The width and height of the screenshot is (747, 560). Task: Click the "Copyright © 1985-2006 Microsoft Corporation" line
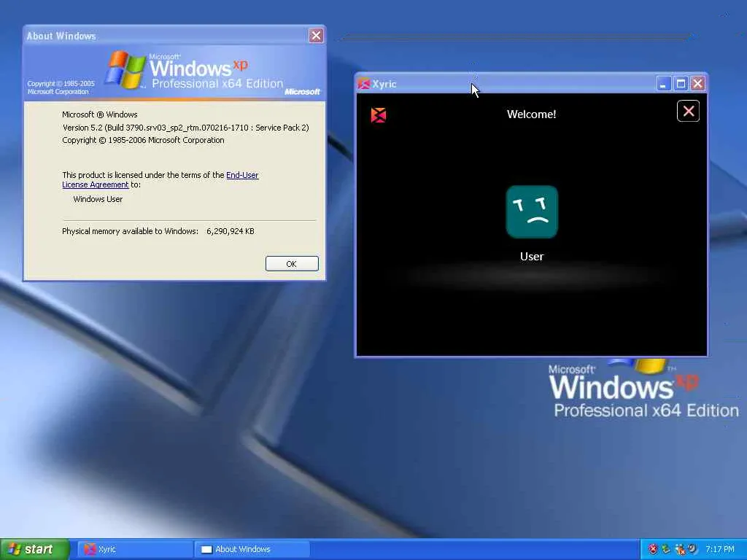point(143,140)
